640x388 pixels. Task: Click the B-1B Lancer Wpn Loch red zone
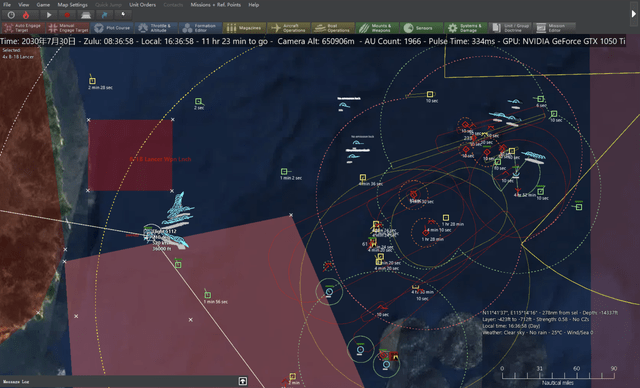tap(130, 155)
